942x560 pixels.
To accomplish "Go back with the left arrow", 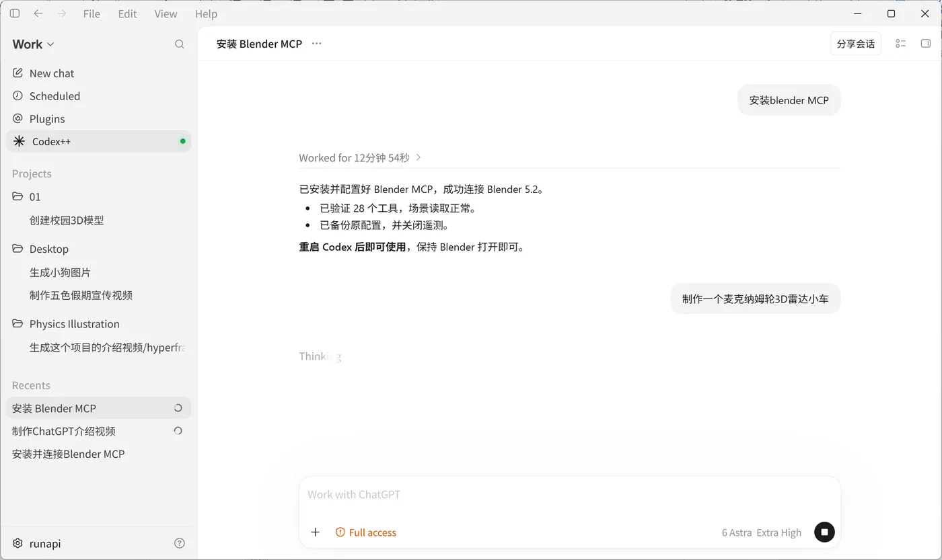I will (x=38, y=13).
